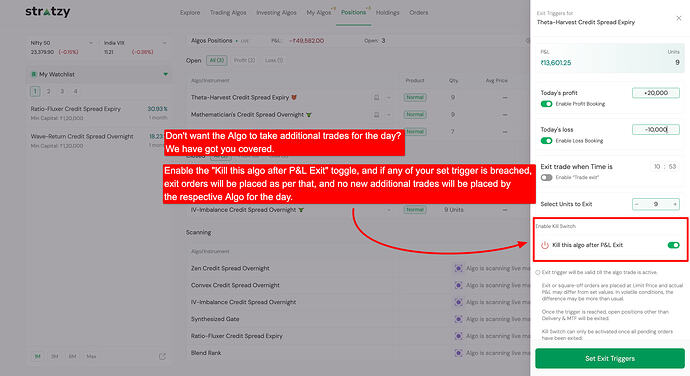The height and width of the screenshot is (376, 690).
Task: Click the bear icon beside Theta-Harvest Credit Spread
Action: tap(294, 97)
